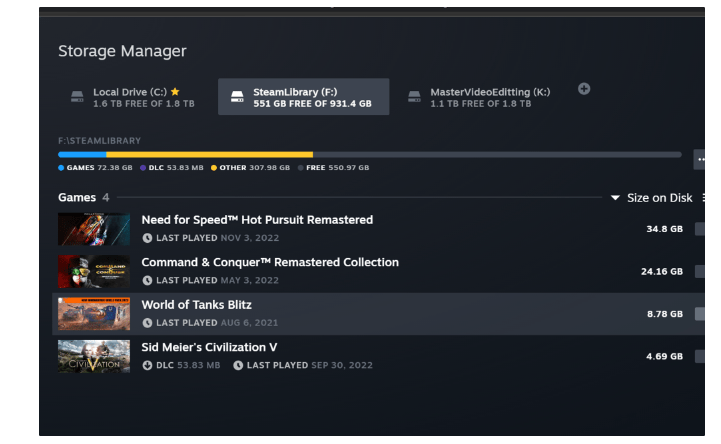Open the Size on Disk sort dropdown

point(652,198)
